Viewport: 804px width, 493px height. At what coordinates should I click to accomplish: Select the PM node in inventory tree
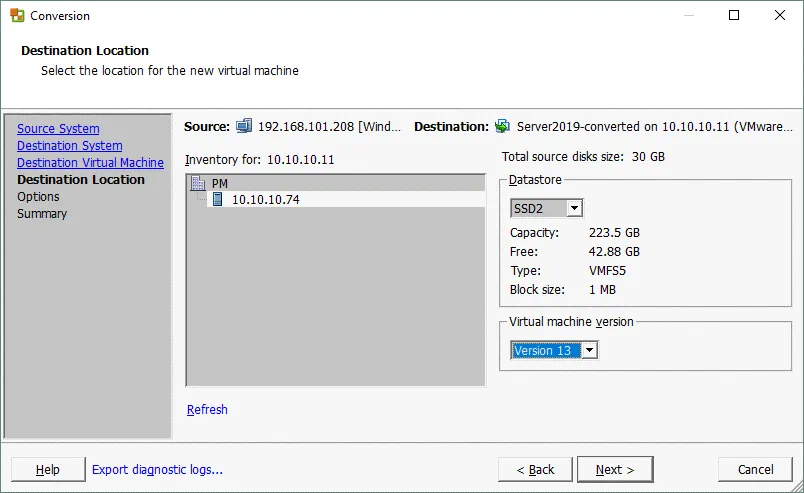220,183
